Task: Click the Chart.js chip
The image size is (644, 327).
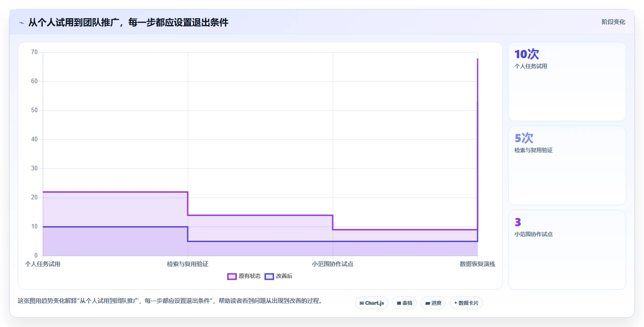Action: [372, 303]
